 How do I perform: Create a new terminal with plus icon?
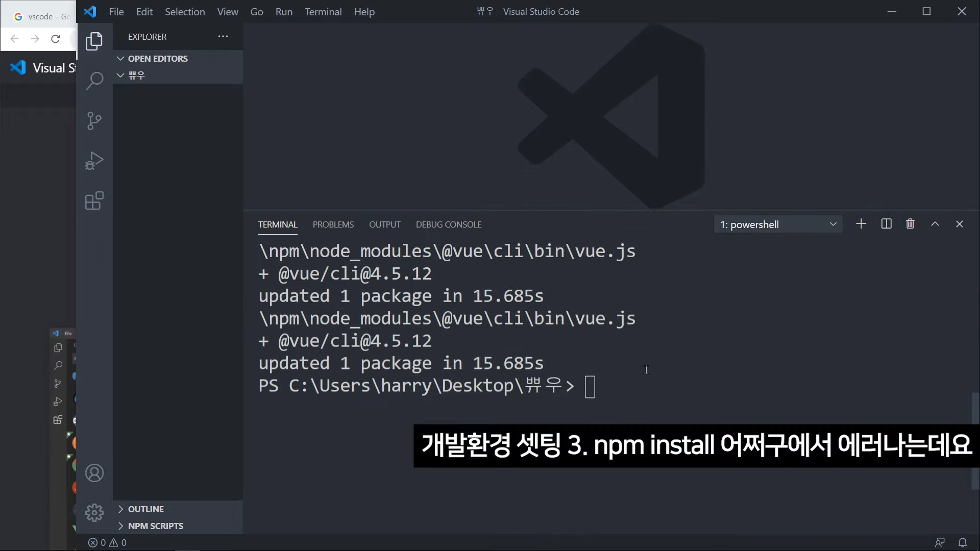861,224
